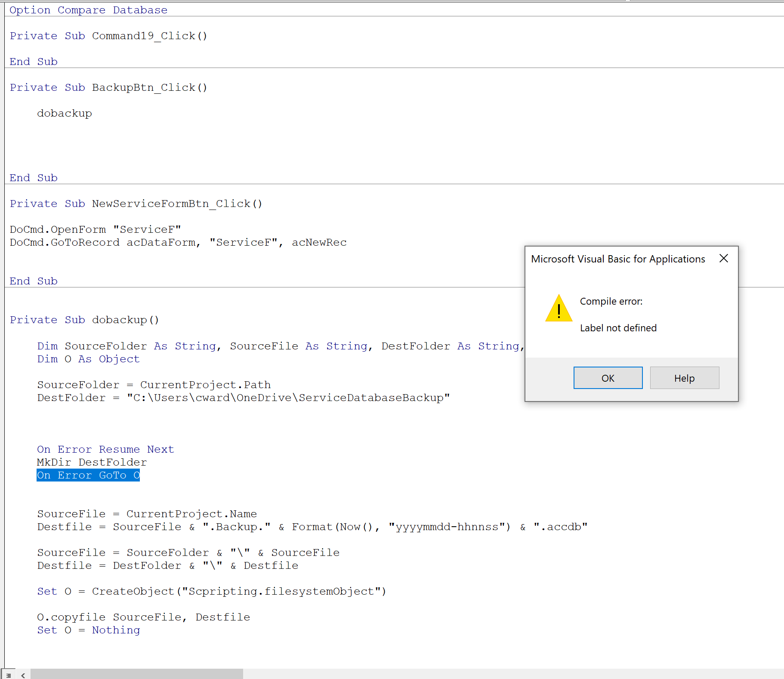This screenshot has height=679, width=784.
Task: Click the 'O.copyfile SourceFile, Destfile' line
Action: [x=143, y=617]
